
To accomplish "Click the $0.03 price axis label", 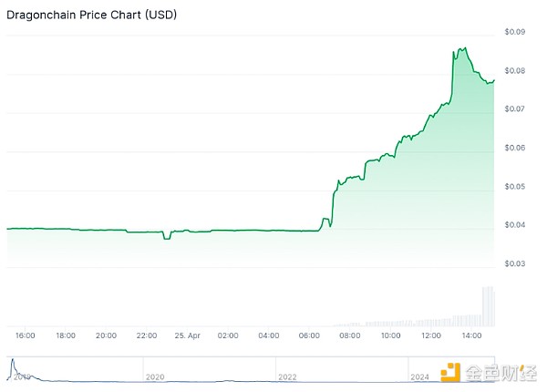I will tap(514, 264).
